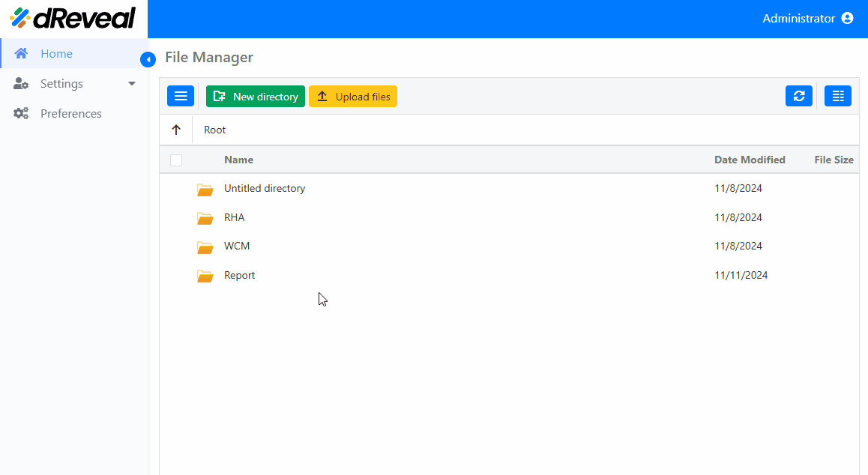Sort files by the Name column
Viewport: 868px width, 475px height.
coord(238,160)
